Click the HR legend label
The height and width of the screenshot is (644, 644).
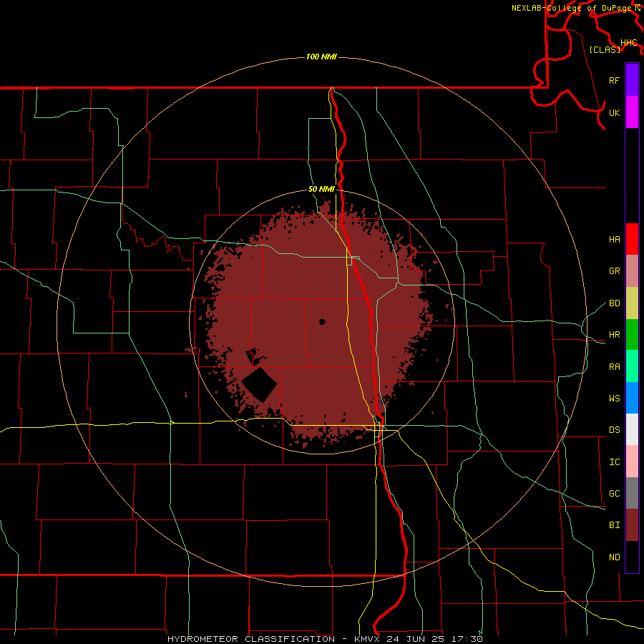tap(614, 335)
